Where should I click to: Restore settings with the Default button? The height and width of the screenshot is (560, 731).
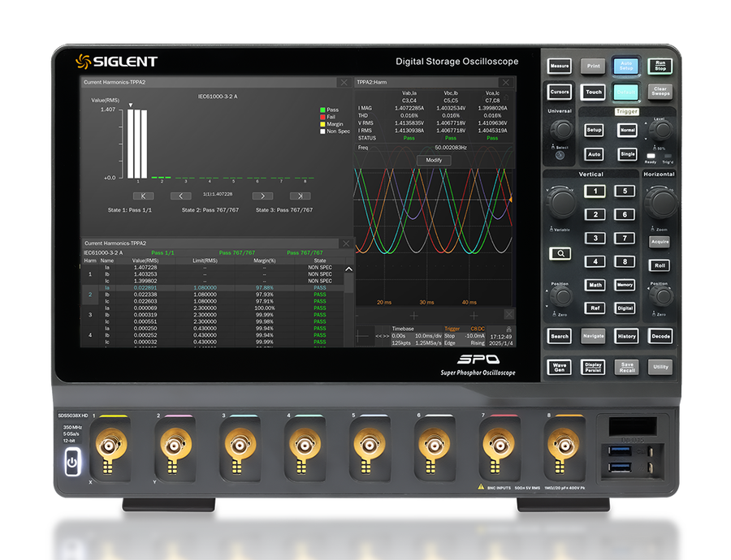tap(626, 92)
